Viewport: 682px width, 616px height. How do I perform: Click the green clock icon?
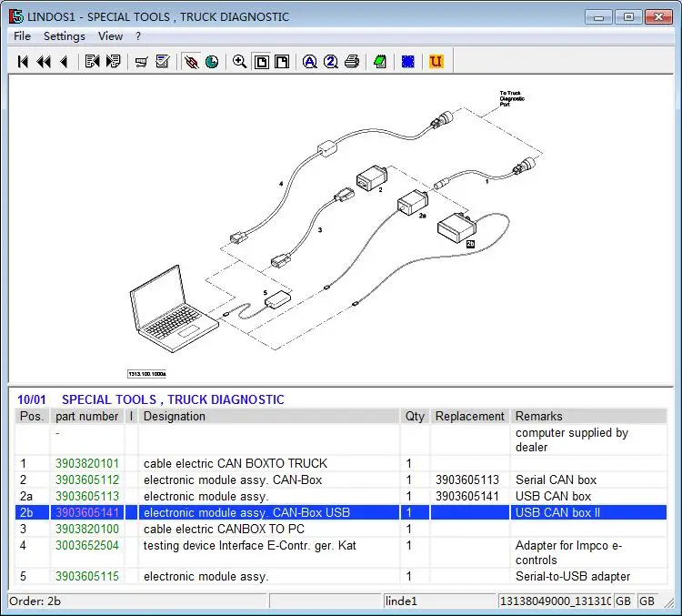tap(212, 61)
